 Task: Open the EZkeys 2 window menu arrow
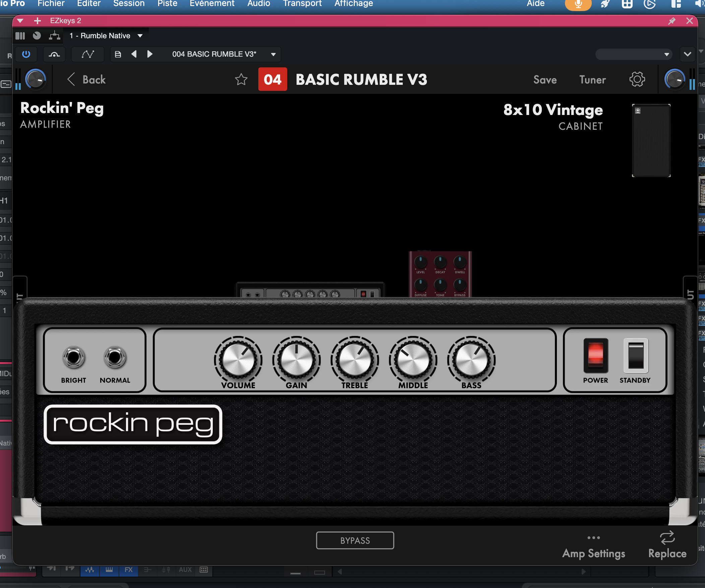(20, 21)
